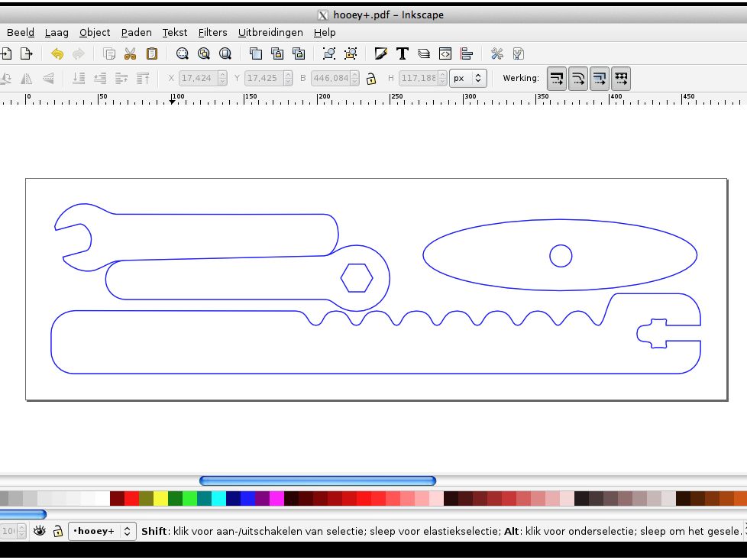
Task: Open Inkscape preferences icon
Action: [x=497, y=53]
